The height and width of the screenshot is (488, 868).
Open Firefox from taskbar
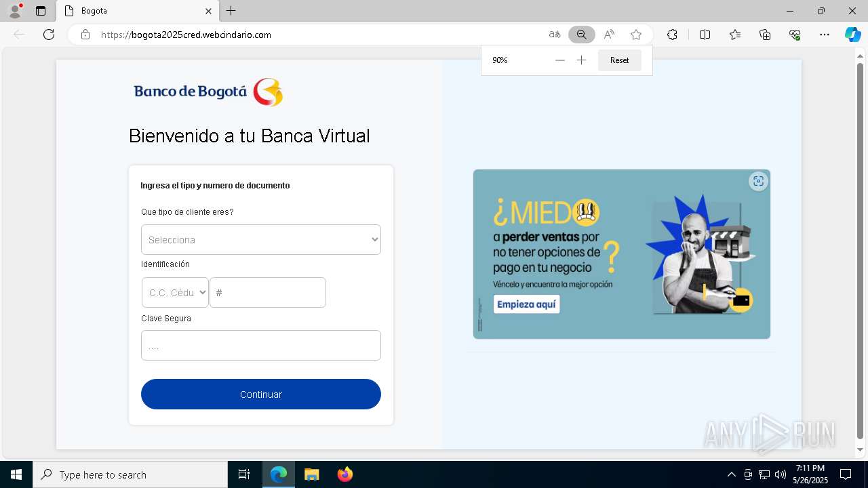point(345,474)
